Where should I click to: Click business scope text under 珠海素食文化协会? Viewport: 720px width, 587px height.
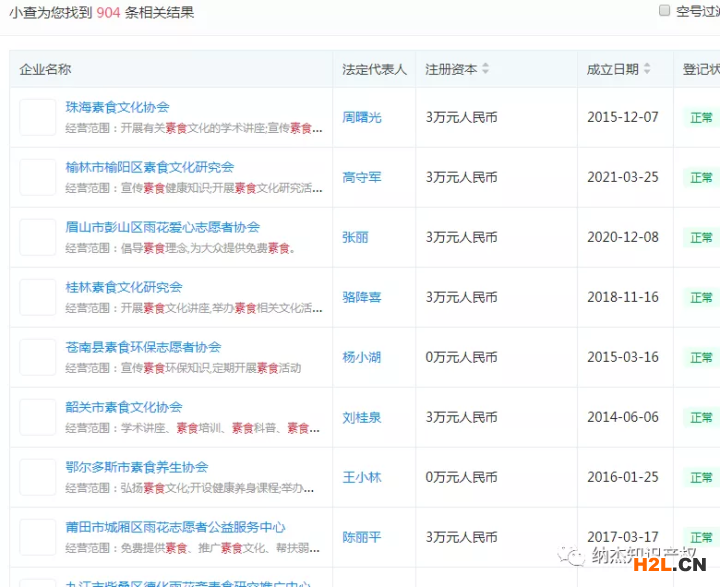194,128
